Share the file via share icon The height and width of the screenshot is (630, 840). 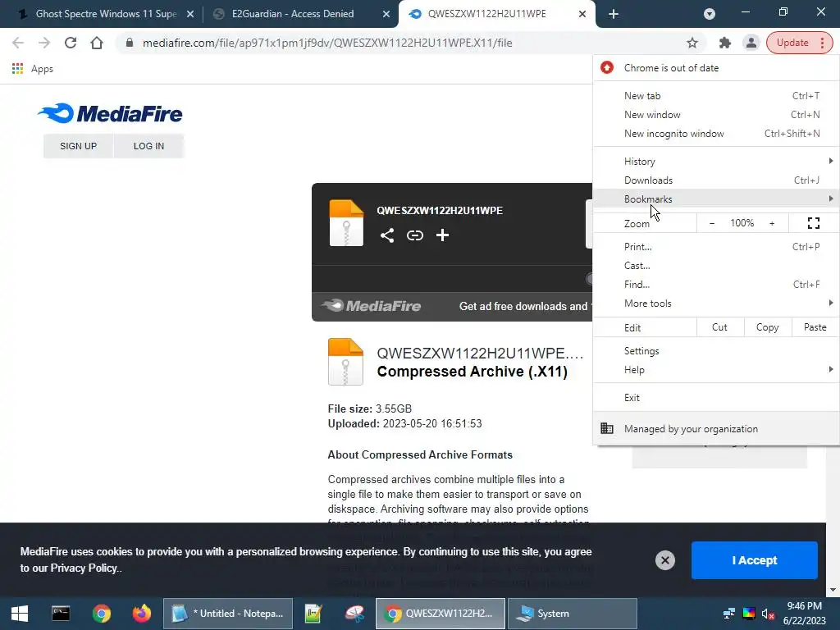click(x=387, y=235)
